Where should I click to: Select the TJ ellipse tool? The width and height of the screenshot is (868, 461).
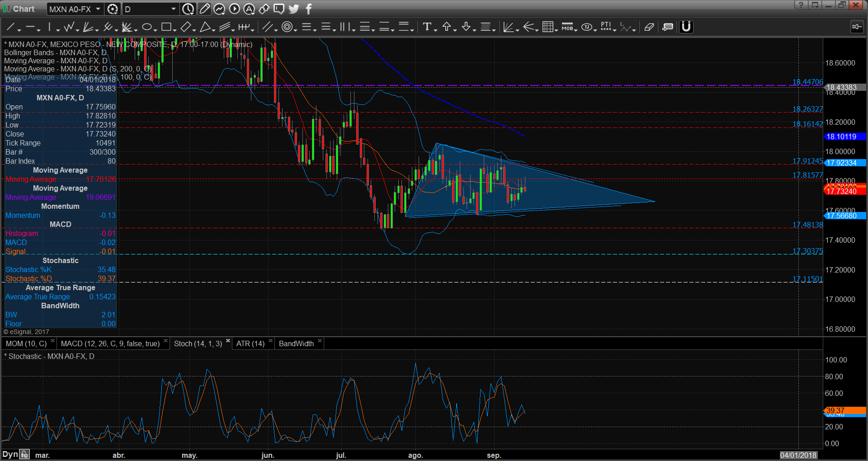(x=587, y=27)
